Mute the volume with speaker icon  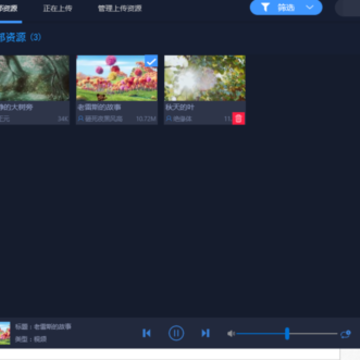(x=231, y=333)
